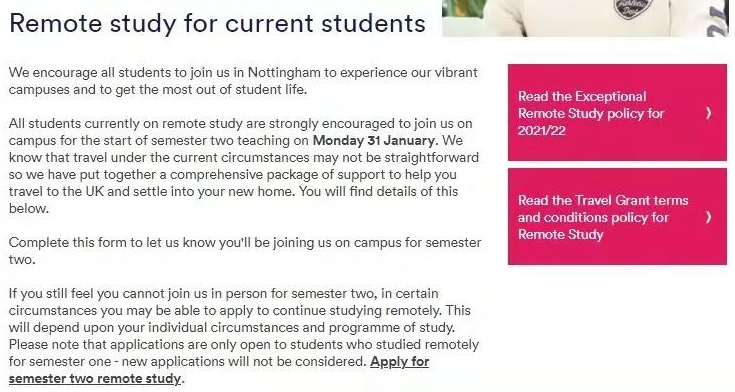Click the badge logo on the sweatshirt photo
Image resolution: width=735 pixels, height=392 pixels.
click(x=633, y=8)
